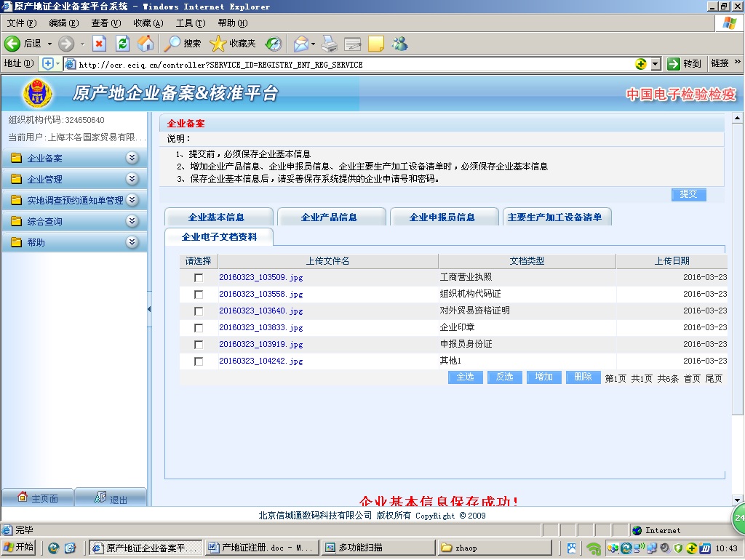Image resolution: width=745 pixels, height=560 pixels.
Task: Open the address bar dropdown arrow
Action: pos(656,64)
